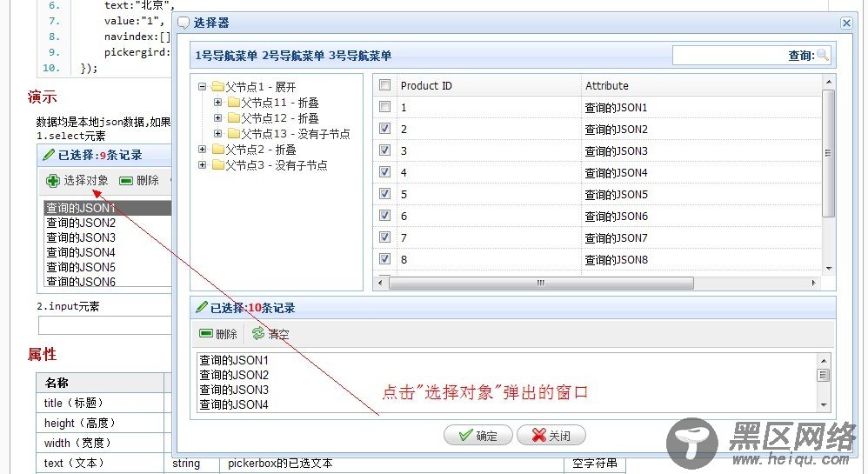Click the 选择对象 label in background page
Screen dimensions: 868x474
tap(86, 181)
